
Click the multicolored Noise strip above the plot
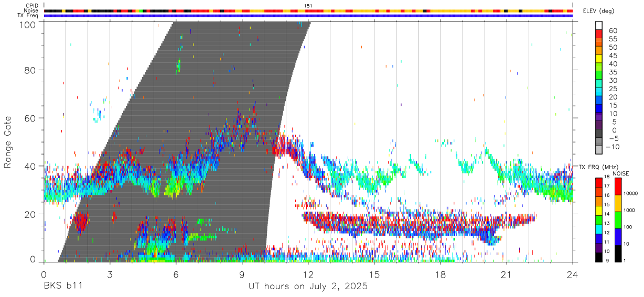point(308,10)
